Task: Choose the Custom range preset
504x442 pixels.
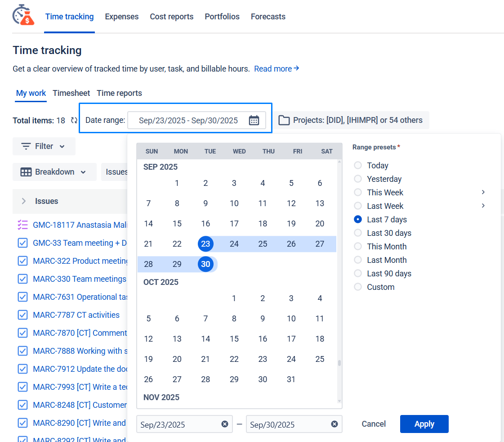Action: tap(358, 287)
